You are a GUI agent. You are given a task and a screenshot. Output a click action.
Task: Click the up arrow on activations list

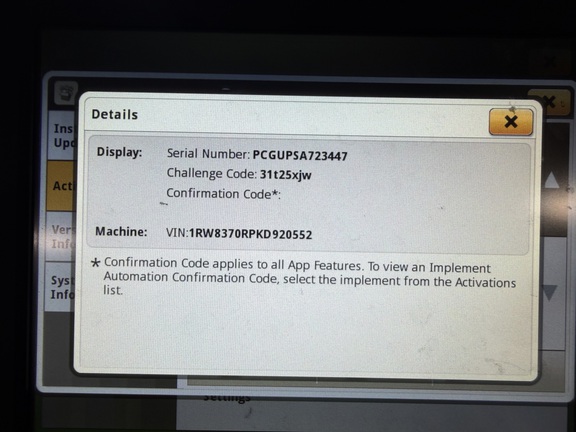(551, 181)
